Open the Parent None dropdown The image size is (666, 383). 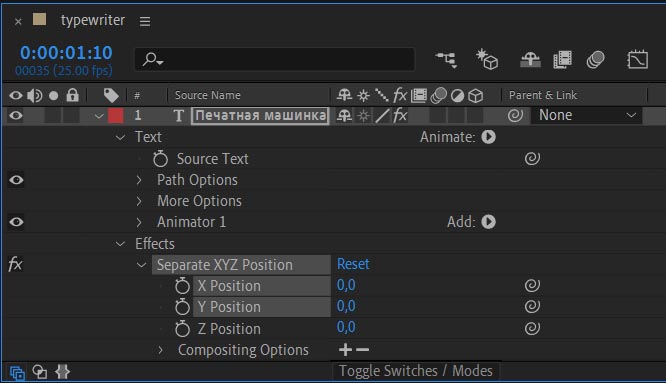pos(587,115)
